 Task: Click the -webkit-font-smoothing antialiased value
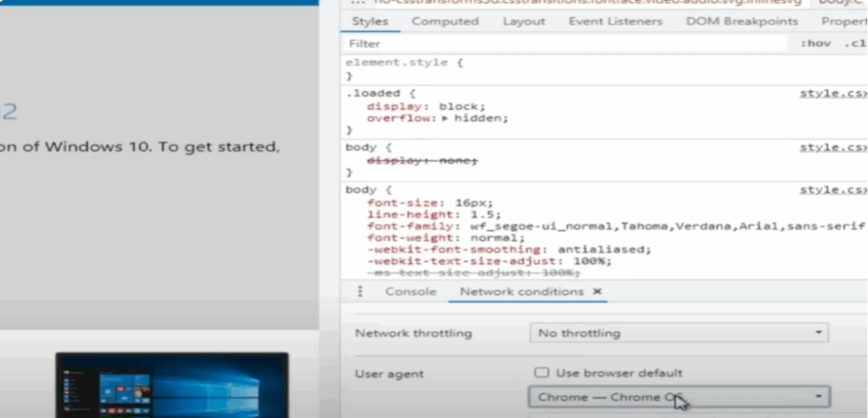pyautogui.click(x=604, y=249)
